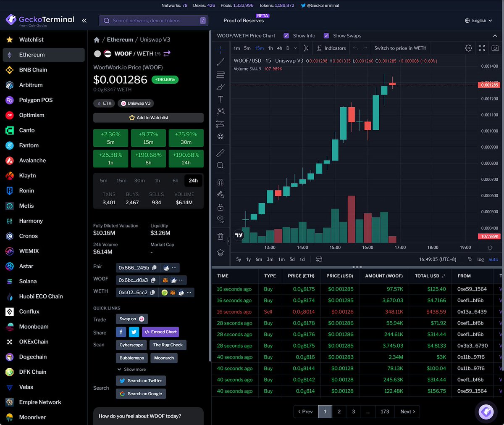Take a chart snapshot with camera icon
504x425 pixels.
coord(496,48)
